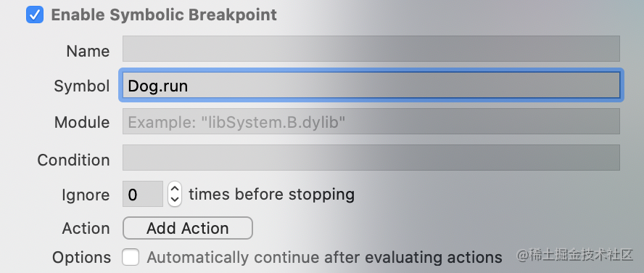Click the Action row label
Screen dimensions: 644x273
pyautogui.click(x=86, y=228)
